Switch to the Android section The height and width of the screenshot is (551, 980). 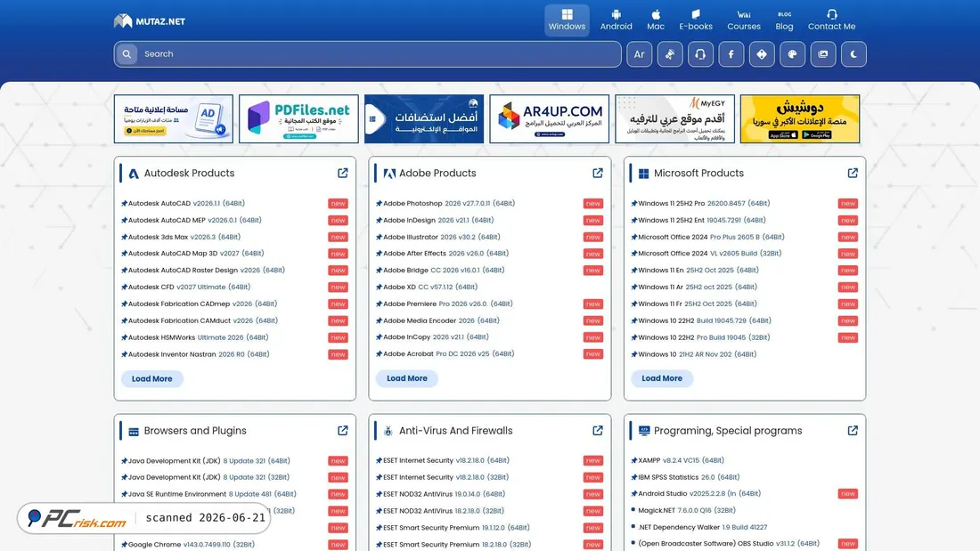(x=617, y=20)
